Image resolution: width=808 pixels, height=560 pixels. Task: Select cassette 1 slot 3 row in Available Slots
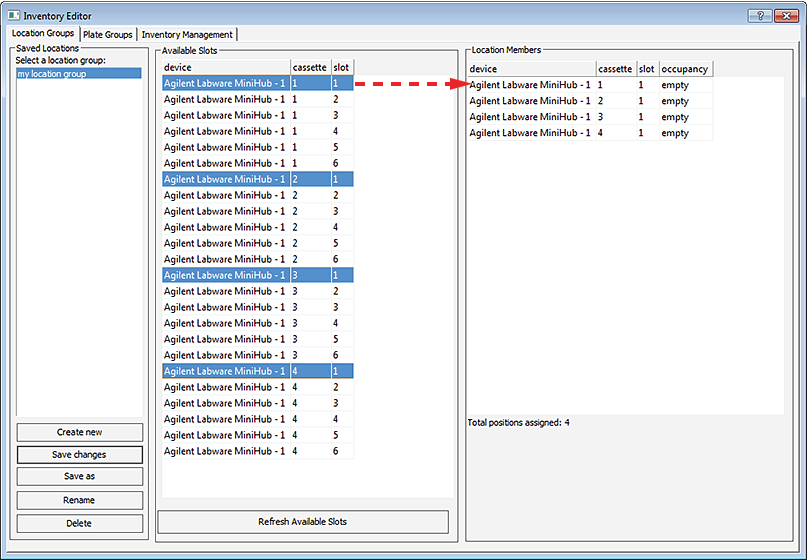point(257,116)
